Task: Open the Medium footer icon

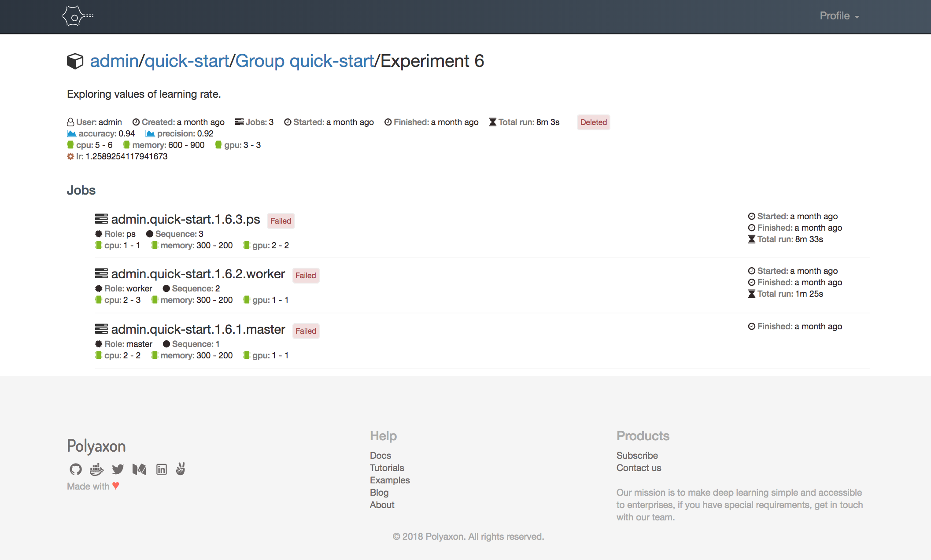Action: [139, 469]
